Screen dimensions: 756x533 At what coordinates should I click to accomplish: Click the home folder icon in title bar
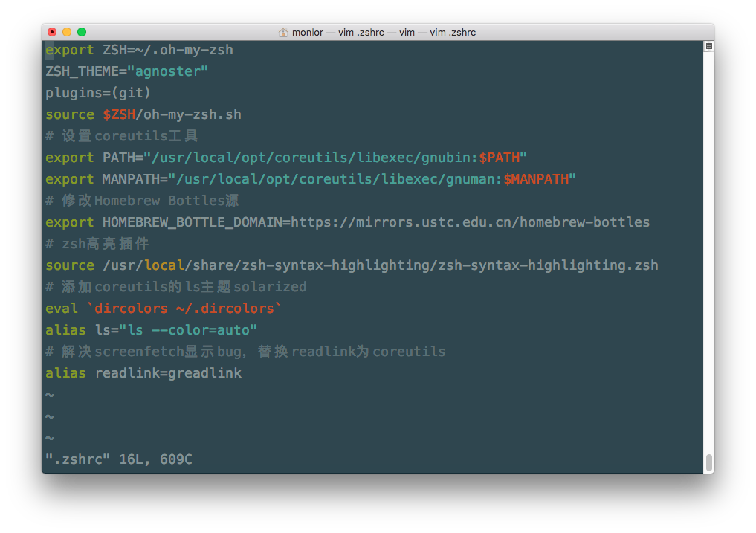click(x=283, y=32)
